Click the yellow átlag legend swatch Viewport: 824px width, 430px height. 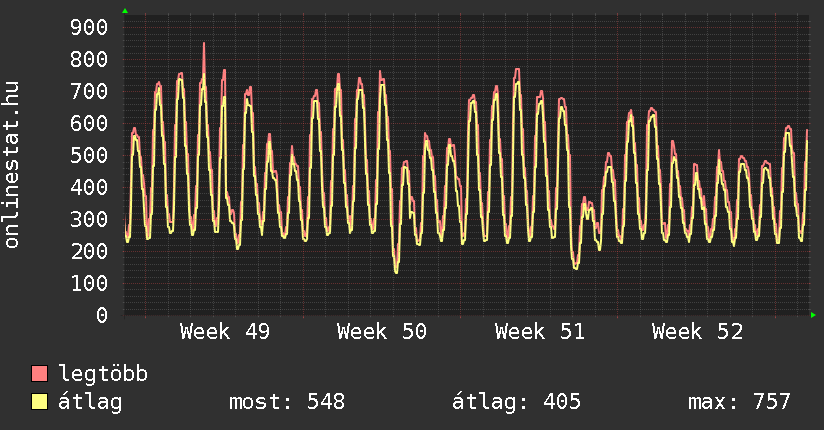(40, 402)
